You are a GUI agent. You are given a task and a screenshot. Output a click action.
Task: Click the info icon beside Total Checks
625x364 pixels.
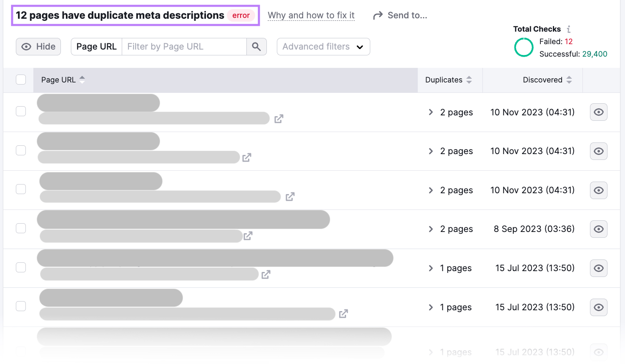click(569, 29)
